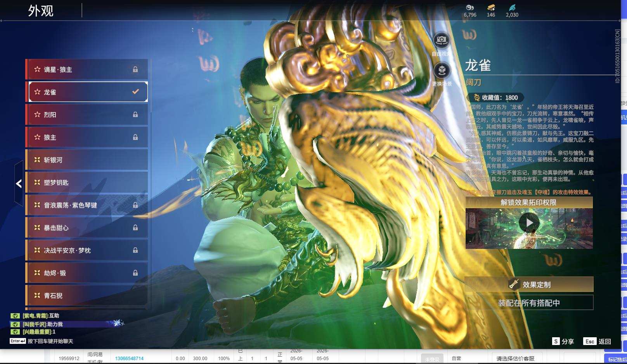The height and width of the screenshot is (364, 627).
Task: Click the 收藏值: 1800 label
Action: (x=500, y=98)
